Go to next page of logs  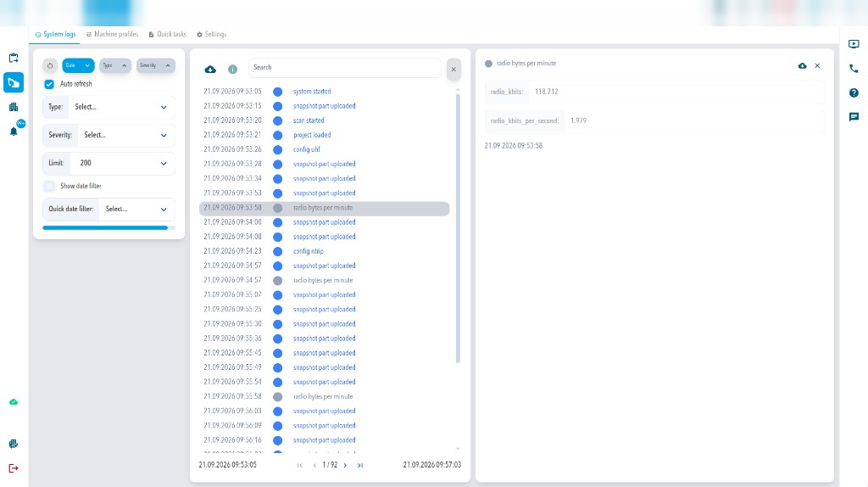346,466
